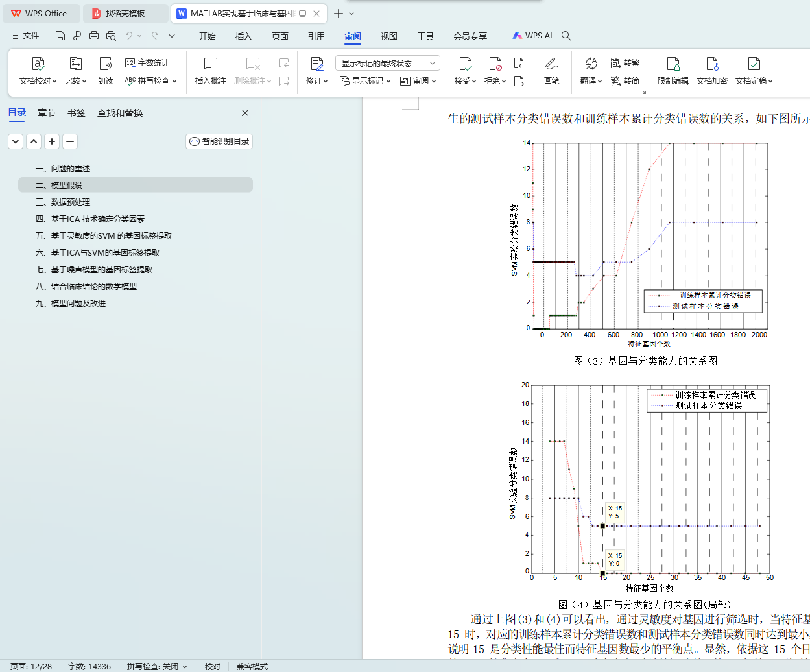Go to previous revision icon
Screen dimensions: 810x672
click(519, 63)
